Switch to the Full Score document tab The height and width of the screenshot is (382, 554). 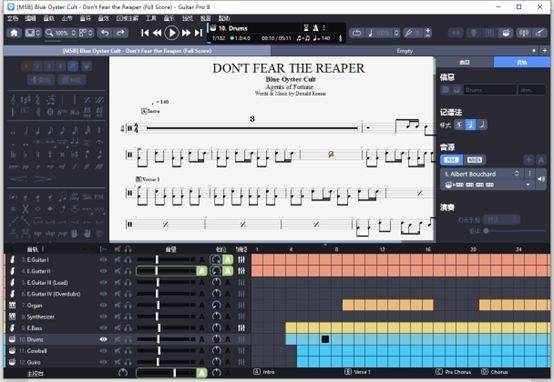coord(137,51)
